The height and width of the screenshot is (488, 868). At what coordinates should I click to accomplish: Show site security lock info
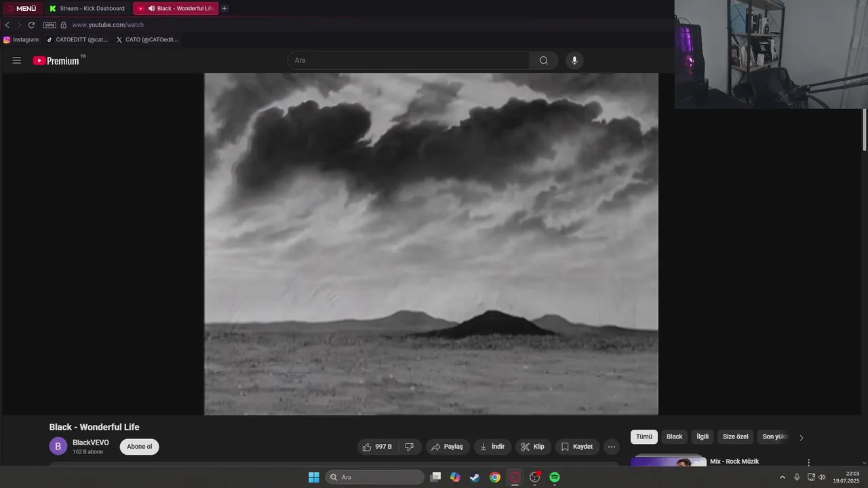(64, 25)
